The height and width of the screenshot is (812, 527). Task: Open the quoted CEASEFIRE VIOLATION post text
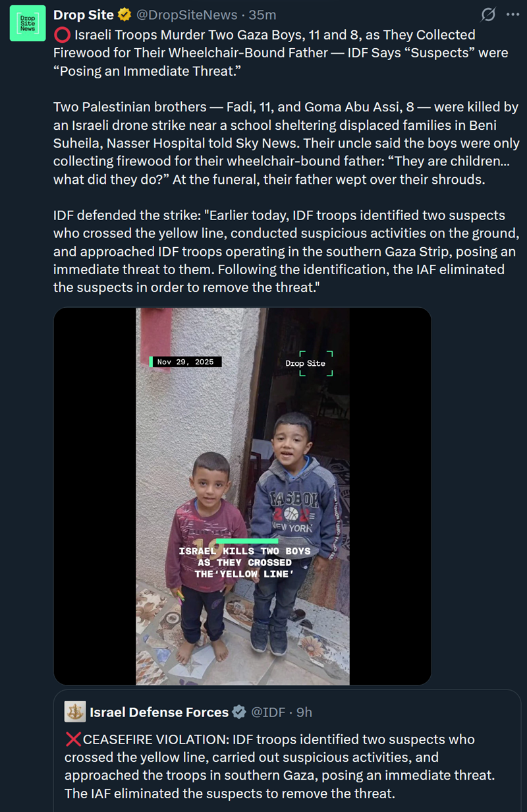[x=279, y=766]
